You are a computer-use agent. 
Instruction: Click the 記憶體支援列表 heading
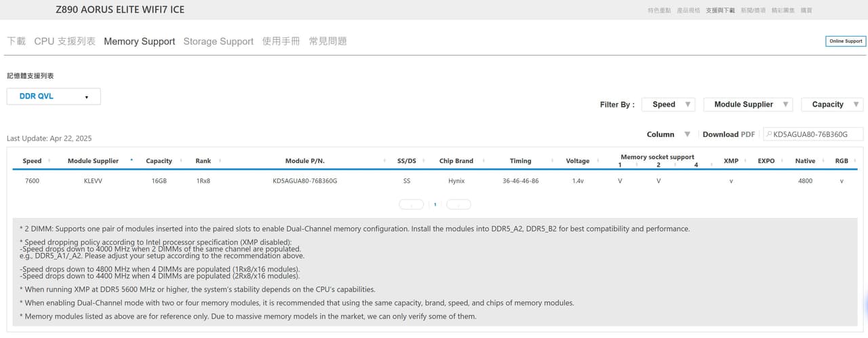(x=30, y=76)
